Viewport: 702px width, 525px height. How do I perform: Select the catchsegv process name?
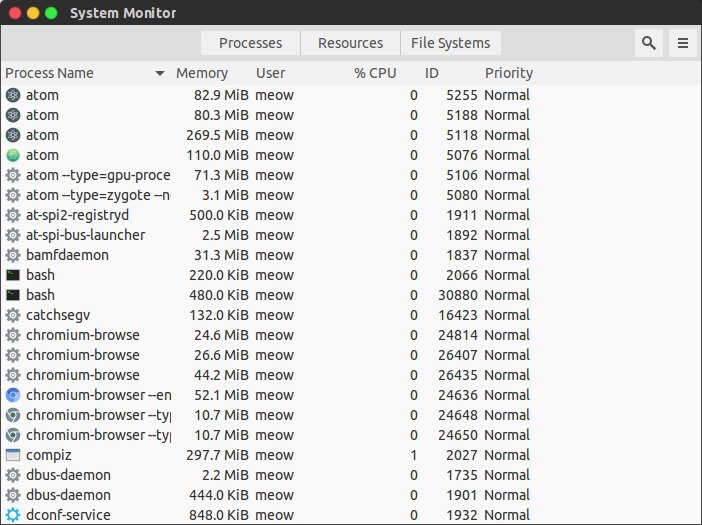click(58, 315)
